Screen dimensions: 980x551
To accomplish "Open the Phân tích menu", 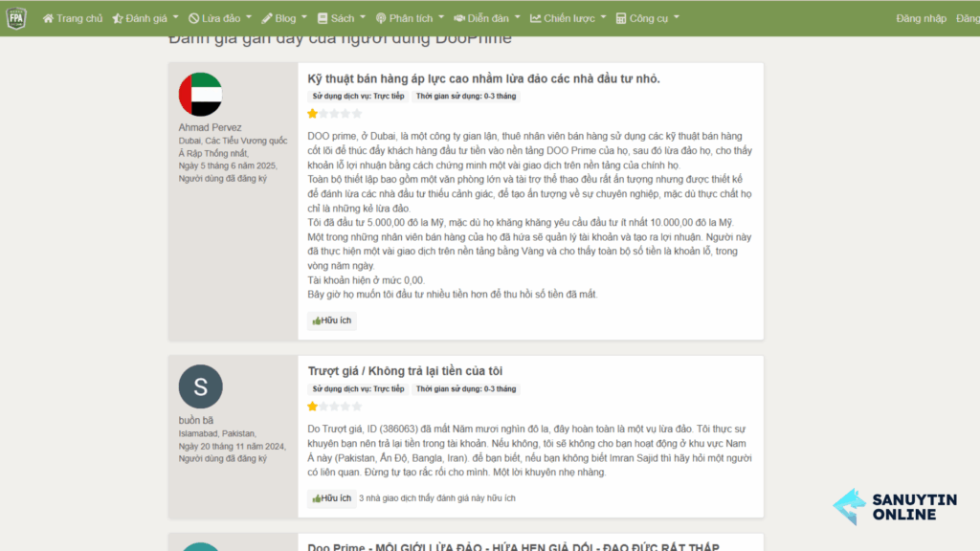I will click(x=410, y=19).
